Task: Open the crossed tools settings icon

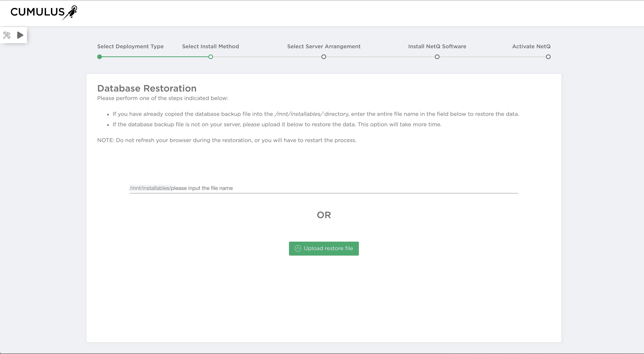Action: pyautogui.click(x=7, y=35)
